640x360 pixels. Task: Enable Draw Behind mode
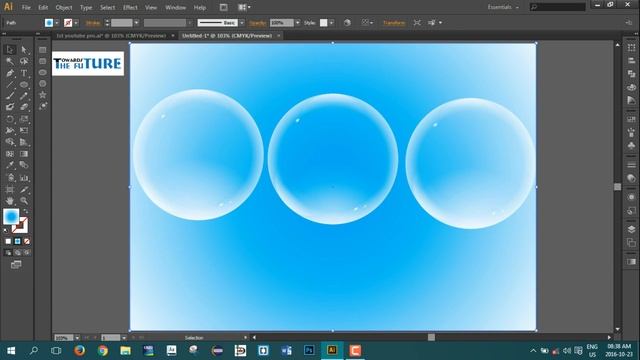[x=18, y=253]
